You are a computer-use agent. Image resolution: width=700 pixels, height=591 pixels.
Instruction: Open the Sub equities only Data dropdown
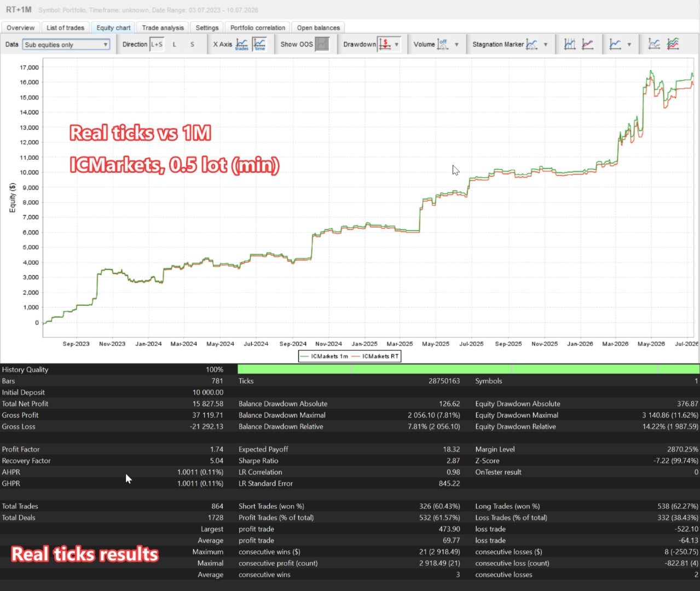coord(66,45)
